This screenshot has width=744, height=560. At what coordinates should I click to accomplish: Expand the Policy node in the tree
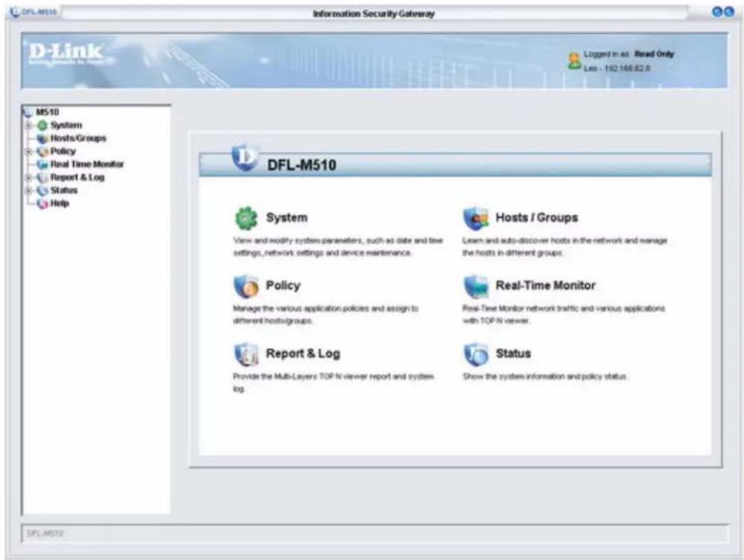click(x=28, y=151)
